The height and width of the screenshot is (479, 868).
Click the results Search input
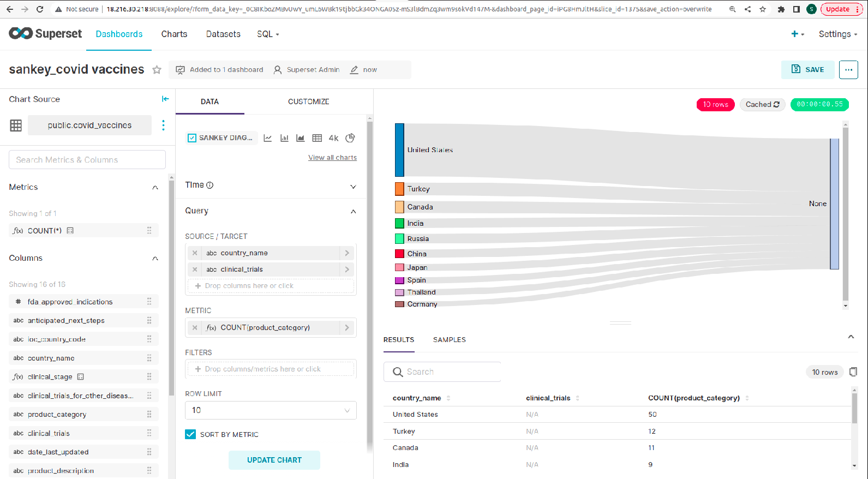[442, 372]
